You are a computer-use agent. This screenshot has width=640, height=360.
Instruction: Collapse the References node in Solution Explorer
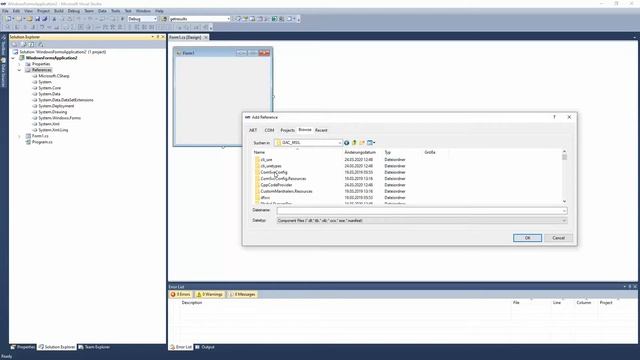click(19, 70)
